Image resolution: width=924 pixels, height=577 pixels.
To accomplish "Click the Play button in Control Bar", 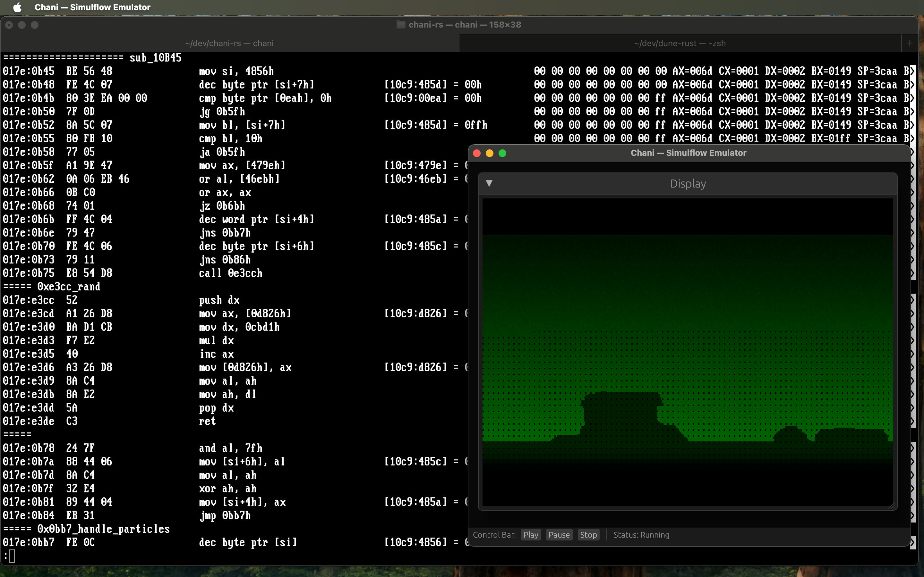I will coord(530,535).
